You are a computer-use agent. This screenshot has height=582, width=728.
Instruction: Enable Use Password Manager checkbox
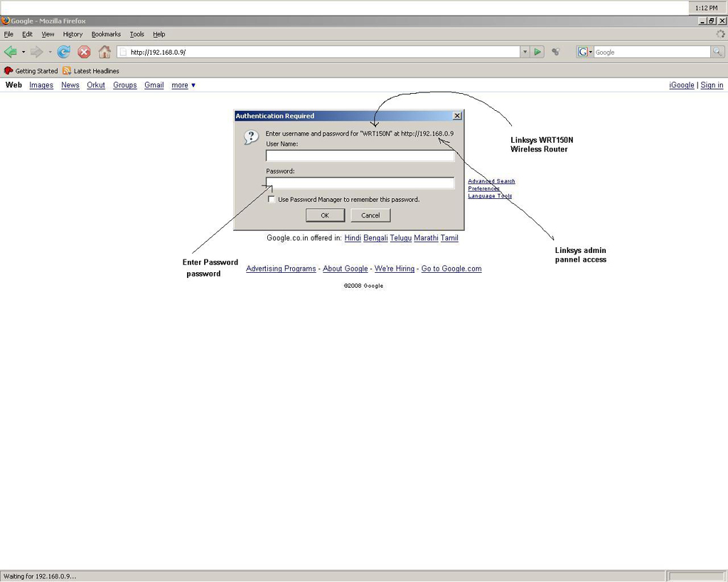pyautogui.click(x=271, y=200)
